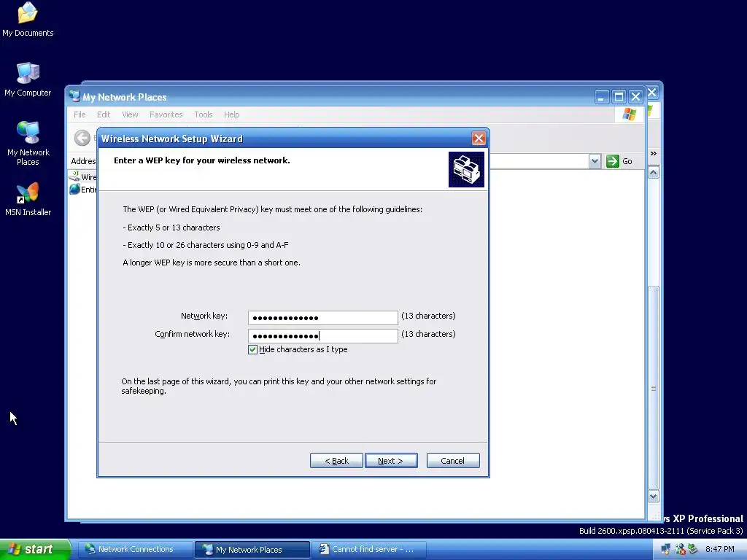The width and height of the screenshot is (747, 560).
Task: Open My Documents desktop icon
Action: coord(28,19)
